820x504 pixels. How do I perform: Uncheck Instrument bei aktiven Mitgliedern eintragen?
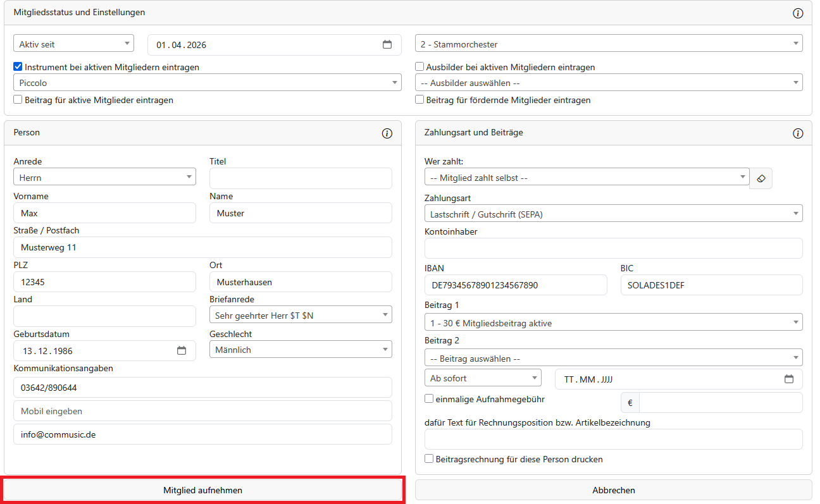coord(18,67)
